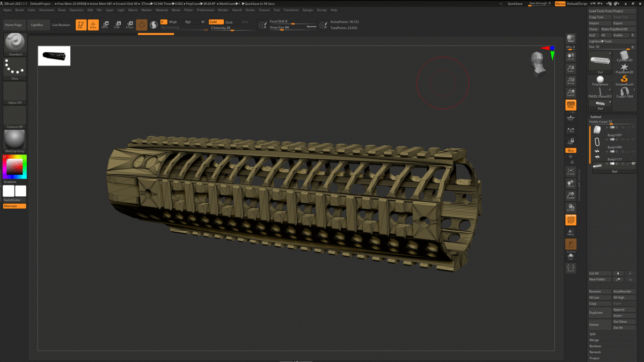
Task: Choose the SimpleBrush tool in the Tool palette
Action: [x=624, y=79]
